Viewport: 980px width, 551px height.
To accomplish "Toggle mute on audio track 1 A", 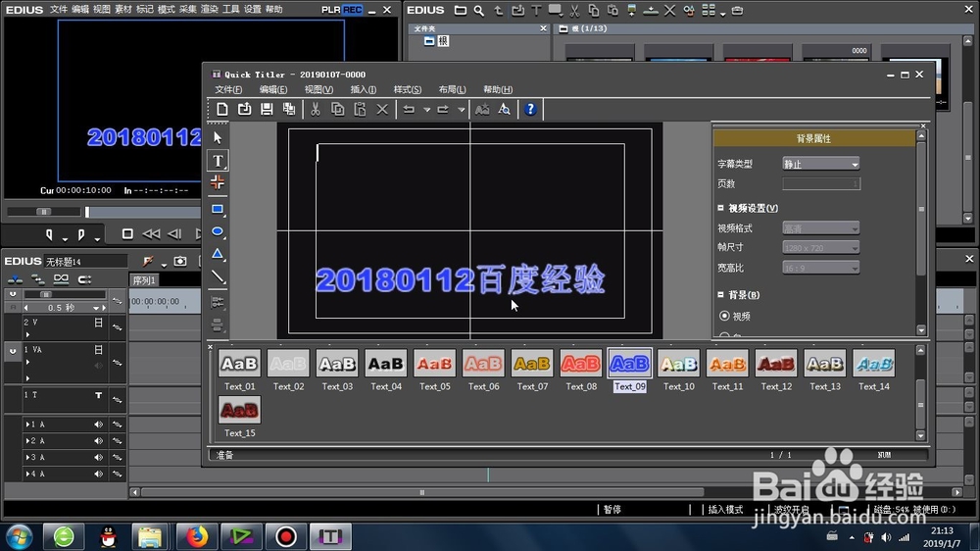I will click(98, 425).
